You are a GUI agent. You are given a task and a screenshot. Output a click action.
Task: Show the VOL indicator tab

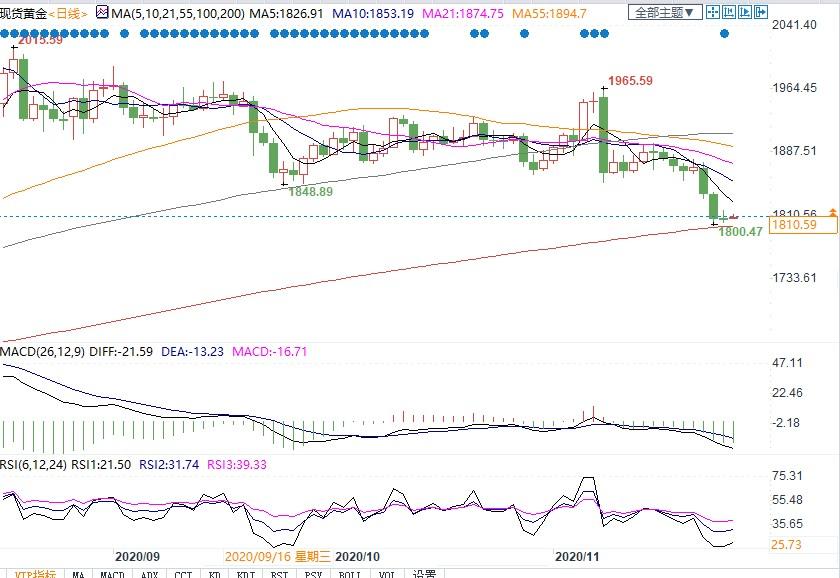pyautogui.click(x=384, y=574)
